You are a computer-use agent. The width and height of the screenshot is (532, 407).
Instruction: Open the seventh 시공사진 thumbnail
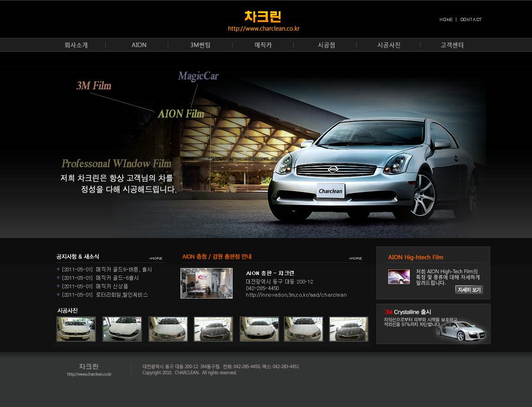pyautogui.click(x=349, y=329)
